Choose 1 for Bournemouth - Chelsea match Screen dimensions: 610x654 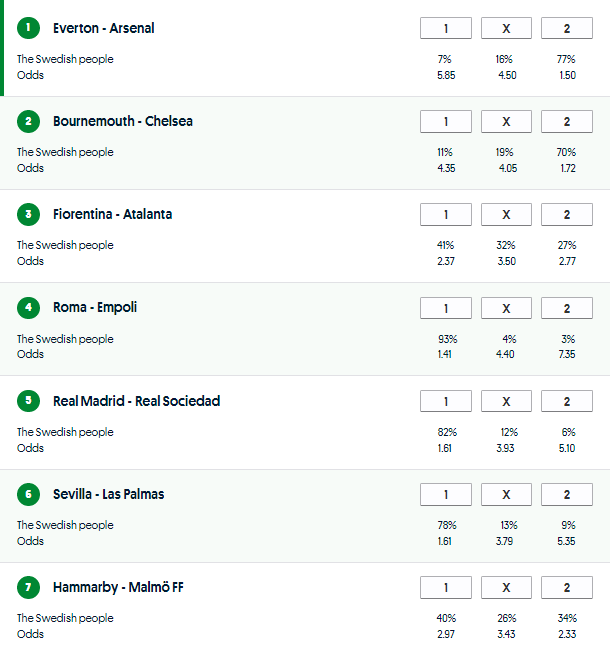click(x=446, y=121)
